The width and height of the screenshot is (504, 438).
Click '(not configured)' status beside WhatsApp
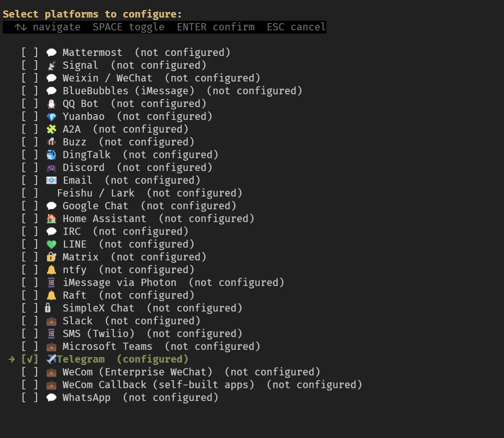click(x=171, y=398)
